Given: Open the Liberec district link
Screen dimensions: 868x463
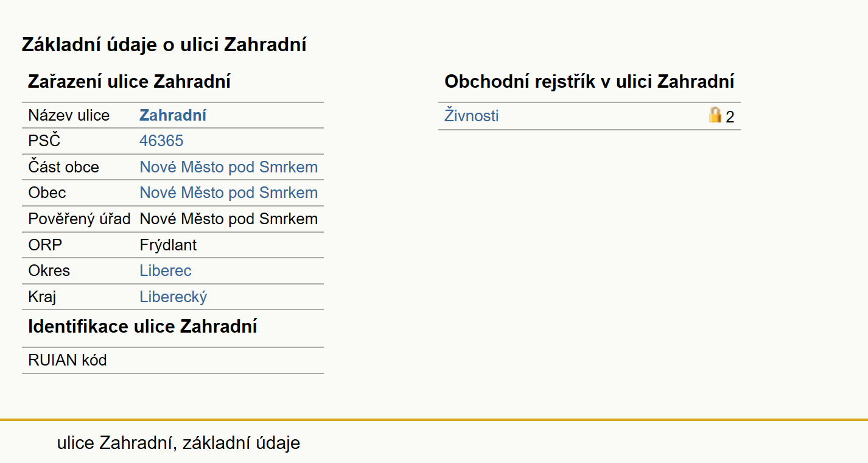Looking at the screenshot, I should (166, 270).
